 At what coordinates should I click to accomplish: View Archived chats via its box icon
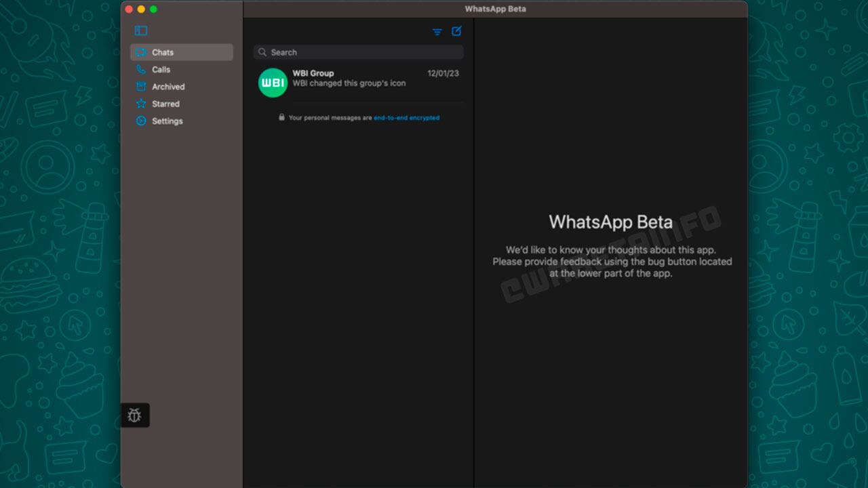click(141, 86)
